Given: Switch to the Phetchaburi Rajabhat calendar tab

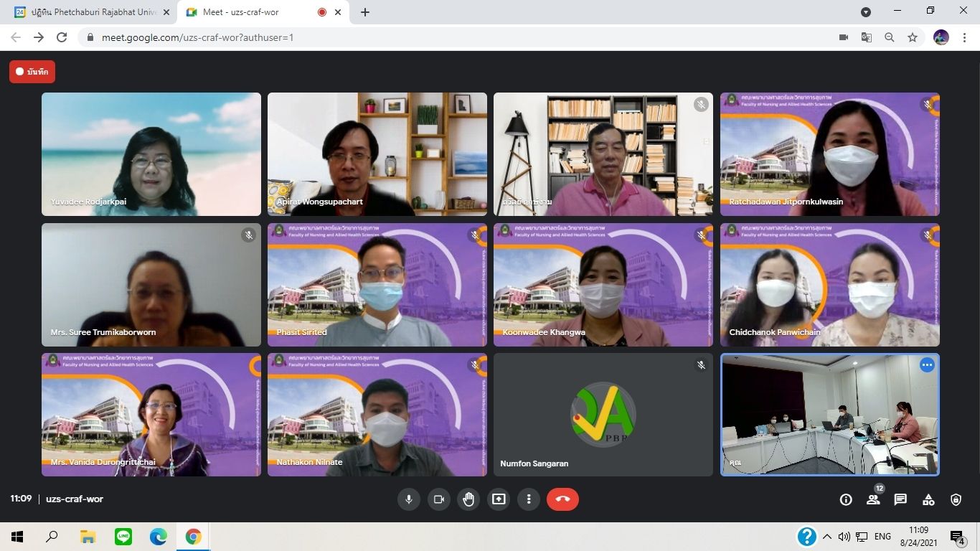Looking at the screenshot, I should click(x=90, y=12).
